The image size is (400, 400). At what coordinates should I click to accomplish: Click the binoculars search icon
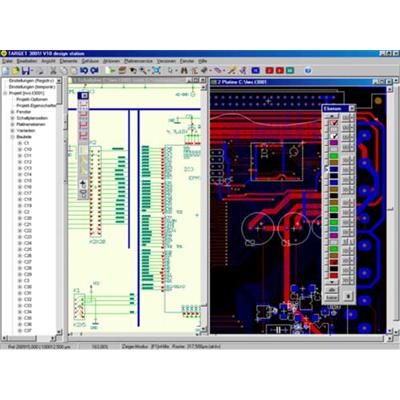point(184,71)
